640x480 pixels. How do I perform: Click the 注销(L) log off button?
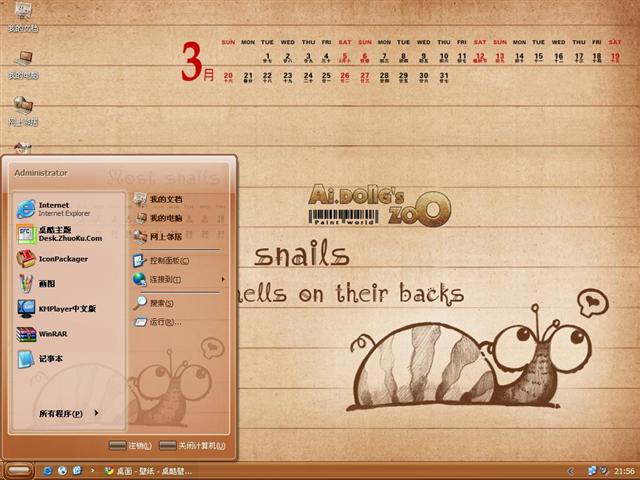130,446
